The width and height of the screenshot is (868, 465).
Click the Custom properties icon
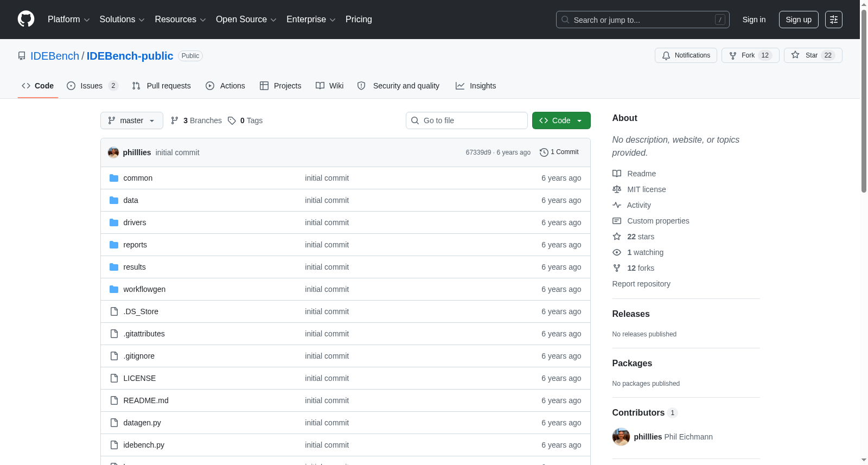click(617, 221)
